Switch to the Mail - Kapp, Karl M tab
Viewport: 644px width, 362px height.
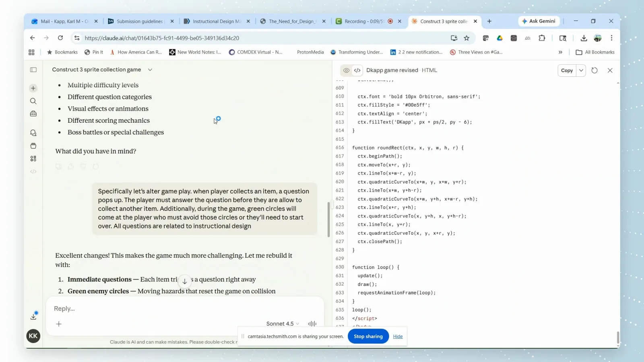[64, 21]
